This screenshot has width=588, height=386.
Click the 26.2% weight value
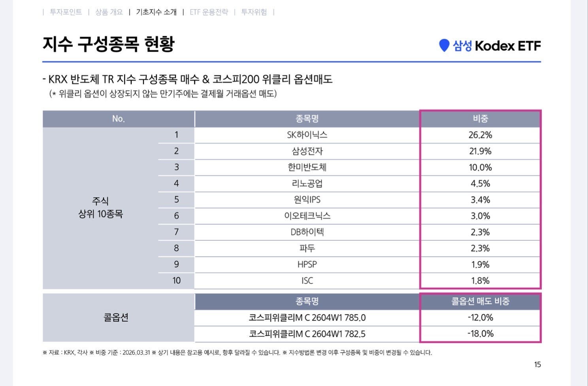[x=480, y=135]
